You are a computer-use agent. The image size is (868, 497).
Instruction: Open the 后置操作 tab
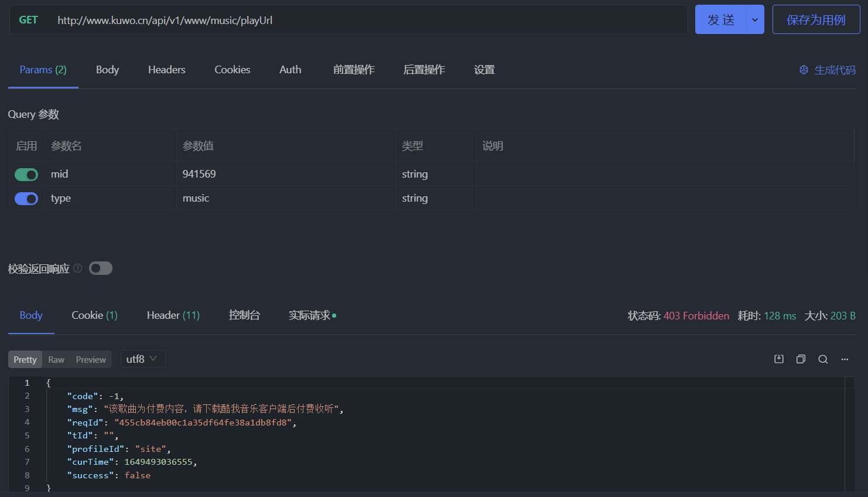click(424, 70)
